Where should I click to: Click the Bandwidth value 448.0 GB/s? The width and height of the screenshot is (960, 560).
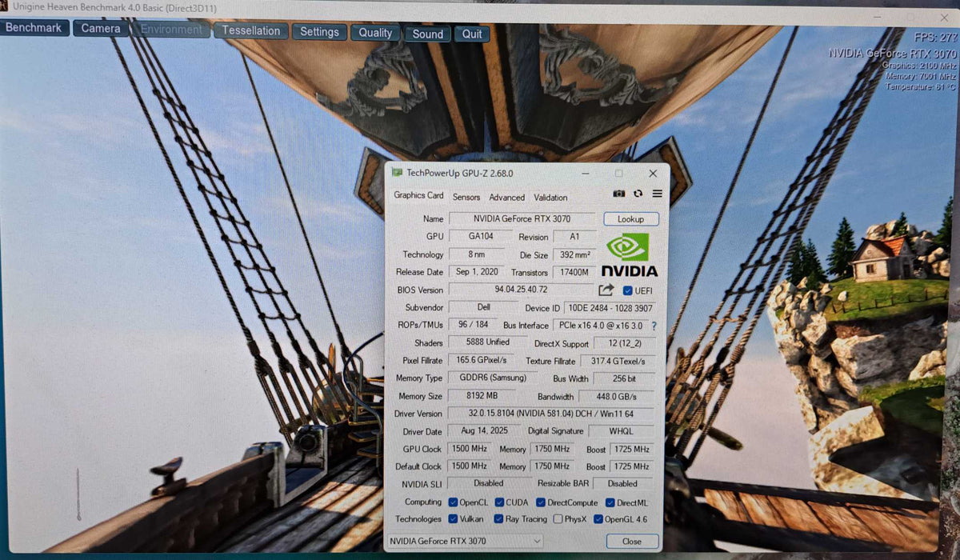point(617,397)
